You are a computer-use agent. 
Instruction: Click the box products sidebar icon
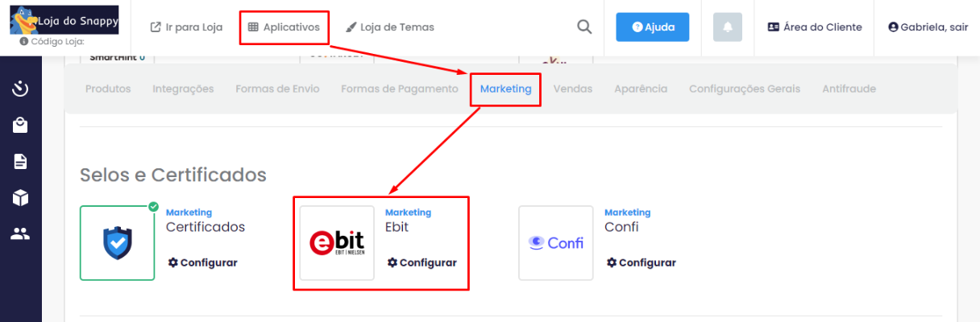[21, 198]
